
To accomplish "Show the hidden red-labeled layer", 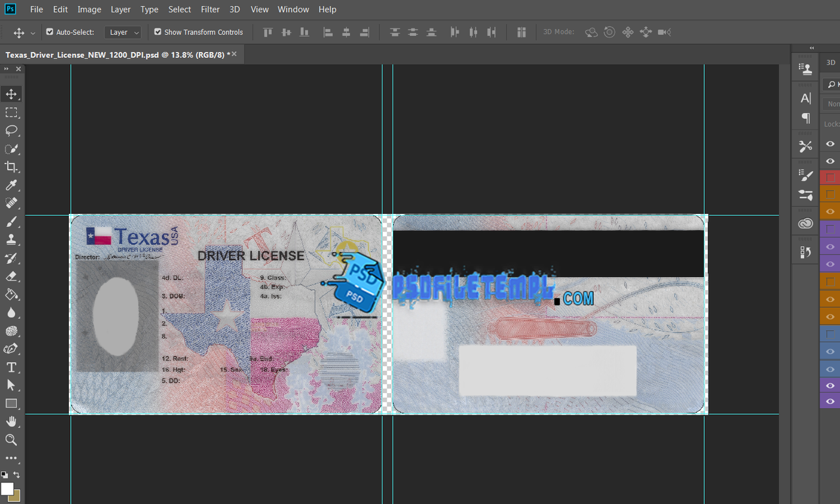I will (x=830, y=177).
